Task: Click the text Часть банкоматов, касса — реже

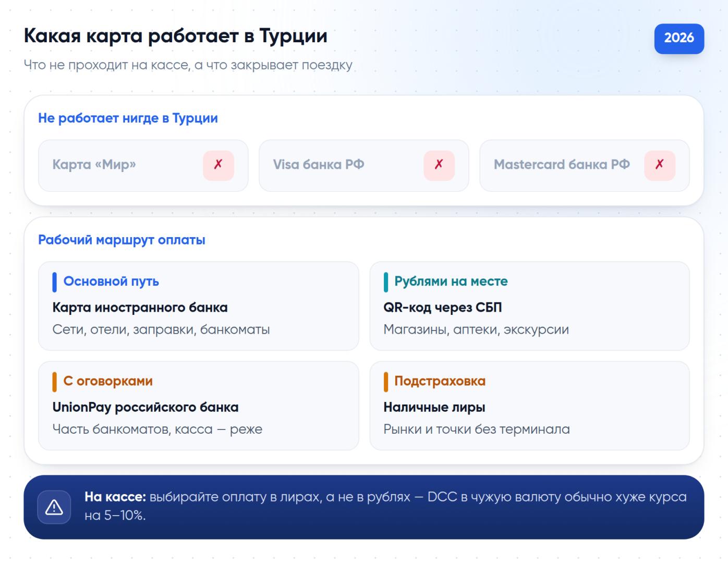Action: (x=157, y=430)
